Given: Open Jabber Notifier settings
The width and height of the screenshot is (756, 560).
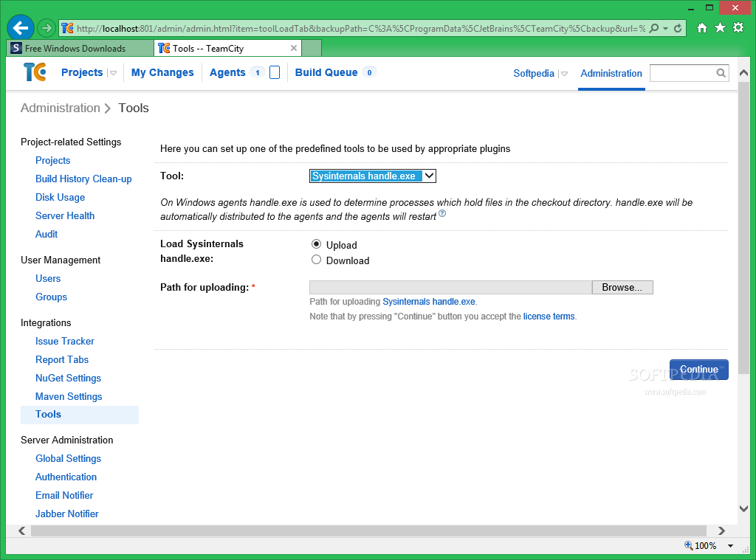Looking at the screenshot, I should pos(67,514).
